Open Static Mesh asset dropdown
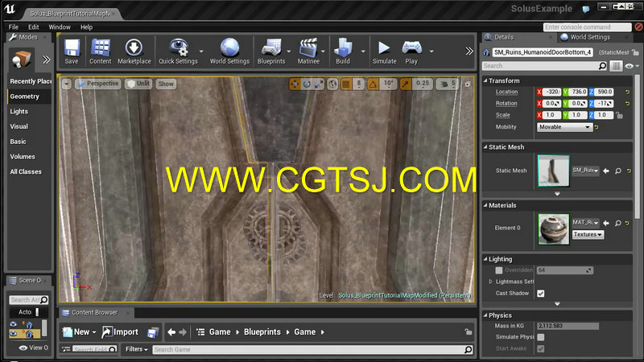This screenshot has width=644, height=362. tap(586, 171)
